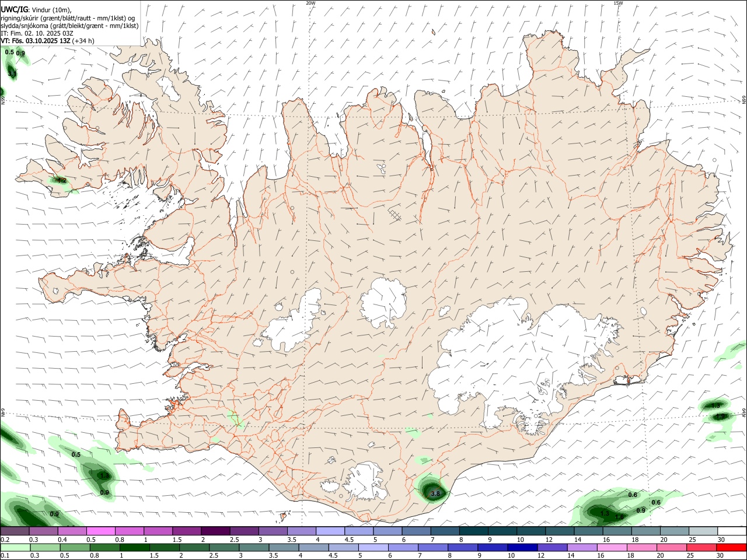
Task: Click the hatched square marker north of Hofsjökull
Action: [x=396, y=215]
